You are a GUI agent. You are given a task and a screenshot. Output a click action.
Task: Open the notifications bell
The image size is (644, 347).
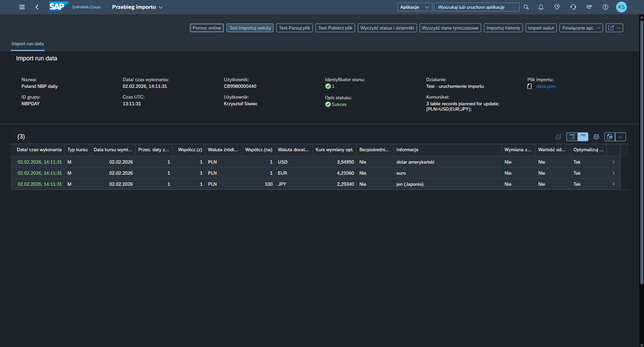pos(541,7)
